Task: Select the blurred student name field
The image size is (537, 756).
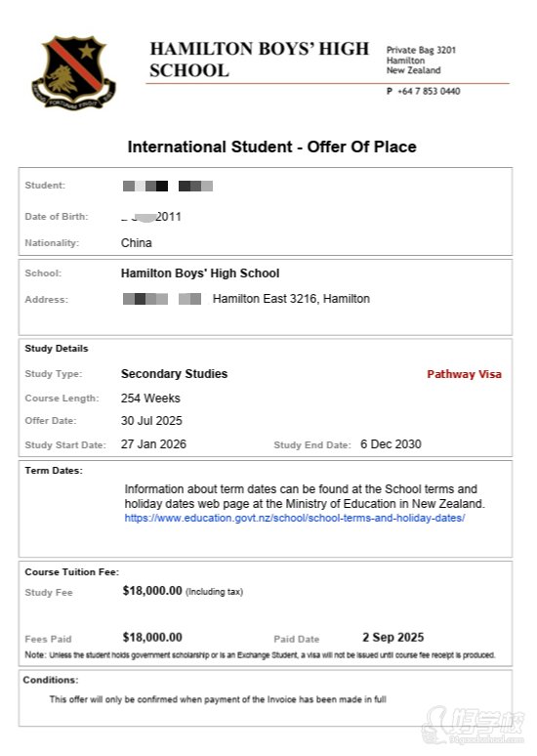Action: 168,187
